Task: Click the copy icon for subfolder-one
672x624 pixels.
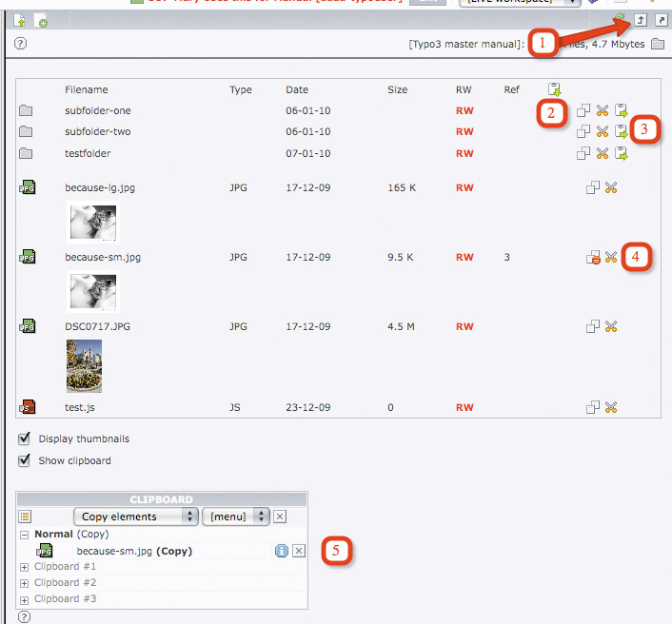Action: [x=583, y=111]
